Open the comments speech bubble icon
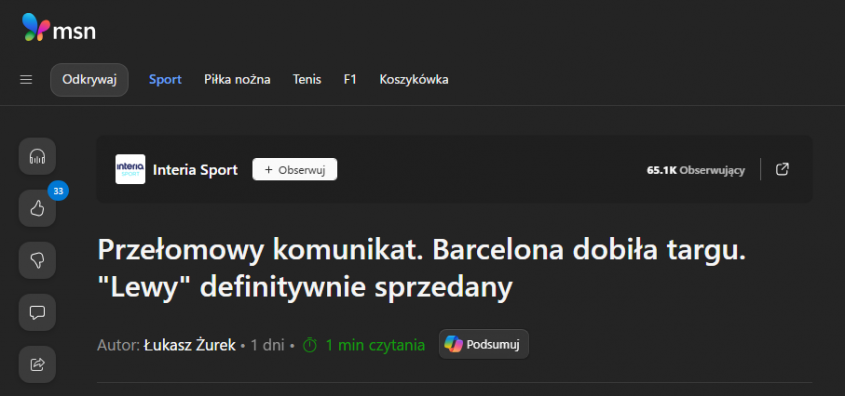The image size is (845, 396). pyautogui.click(x=37, y=312)
